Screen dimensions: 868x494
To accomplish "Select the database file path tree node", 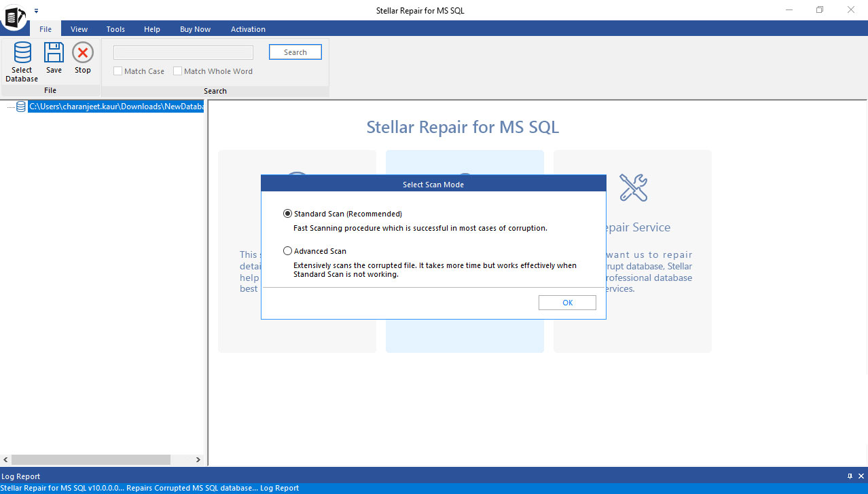I will click(115, 107).
